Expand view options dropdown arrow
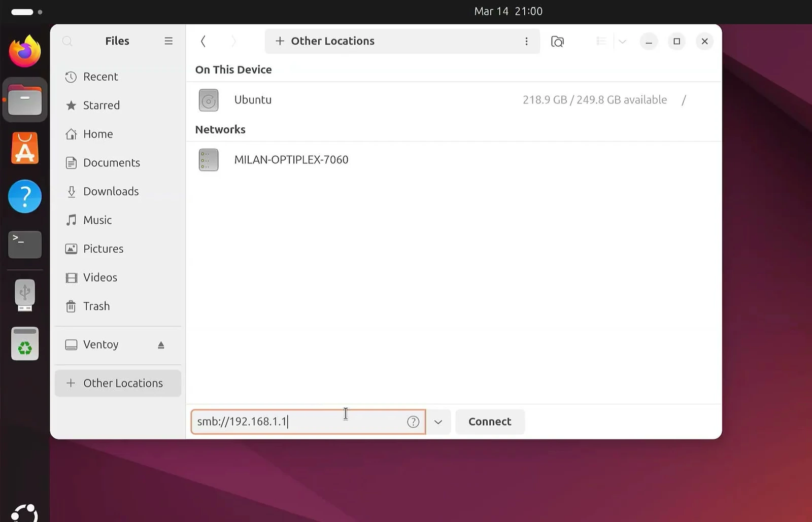 (622, 41)
